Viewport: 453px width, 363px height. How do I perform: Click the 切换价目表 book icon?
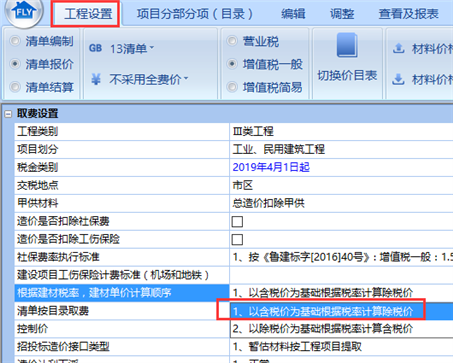click(347, 45)
